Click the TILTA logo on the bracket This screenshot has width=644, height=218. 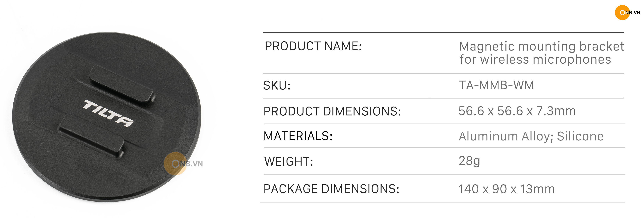point(108,113)
